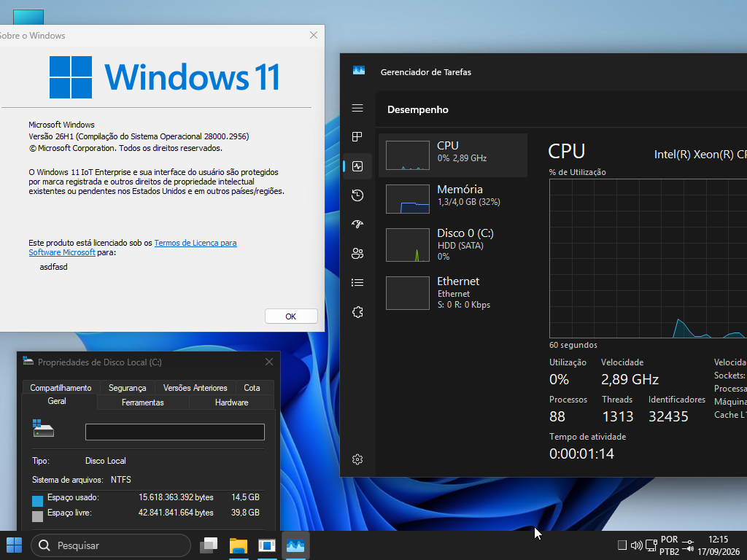The image size is (747, 560).
Task: Switch to Cota tab
Action: [252, 388]
